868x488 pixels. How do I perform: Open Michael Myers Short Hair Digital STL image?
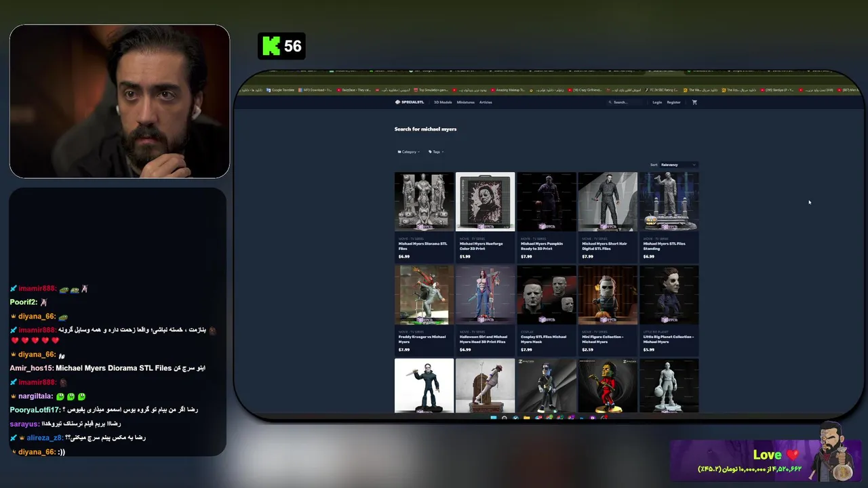pos(608,201)
